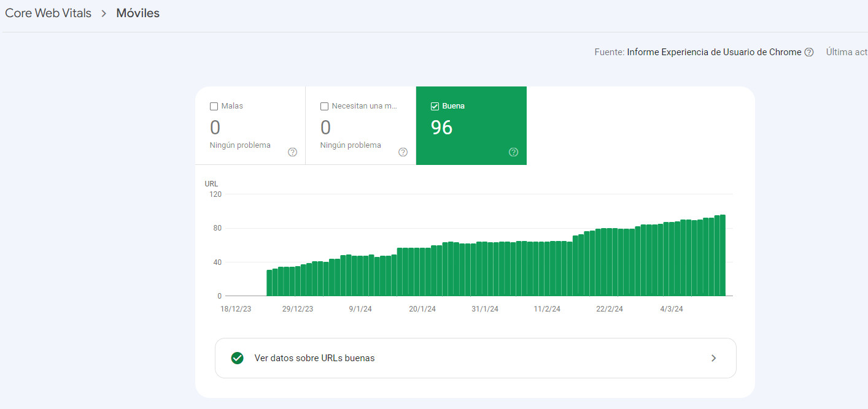Uncheck the Buena checkbox
This screenshot has width=868, height=409.
[x=435, y=106]
